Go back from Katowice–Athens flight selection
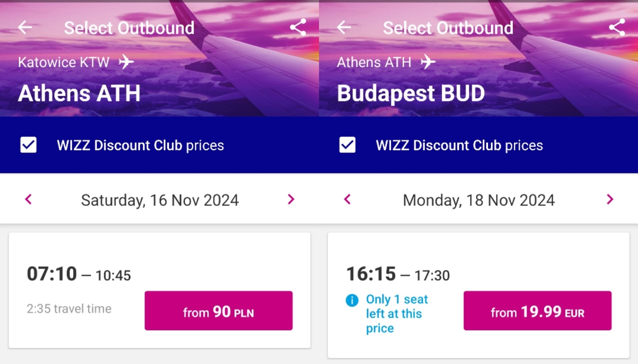 point(25,27)
